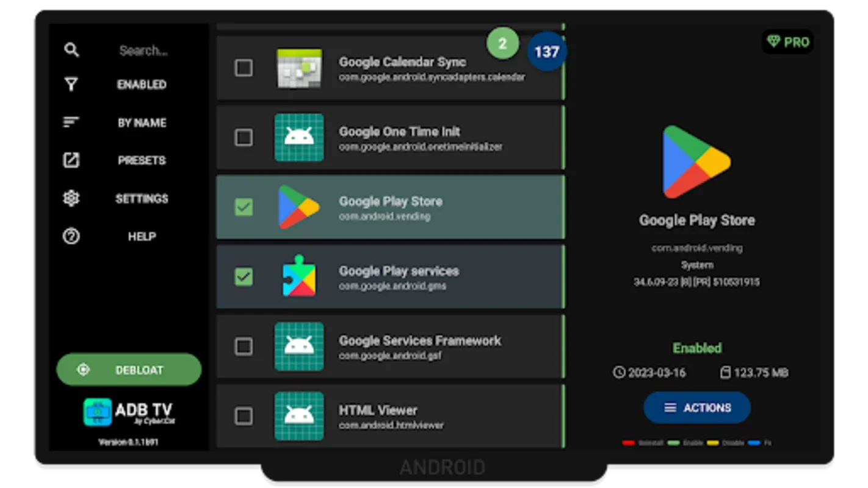The height and width of the screenshot is (488, 868).
Task: Click the Google Services Framework android icon
Action: click(x=299, y=346)
